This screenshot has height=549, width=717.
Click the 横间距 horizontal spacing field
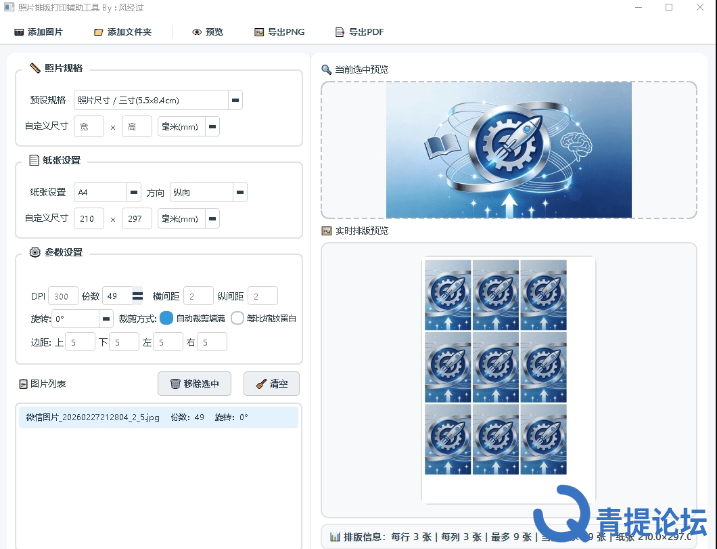(197, 296)
